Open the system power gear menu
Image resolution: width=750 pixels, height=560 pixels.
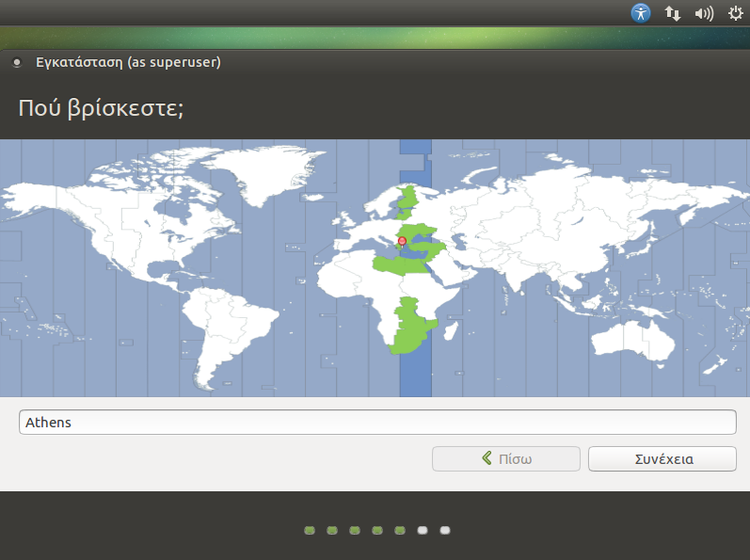735,13
